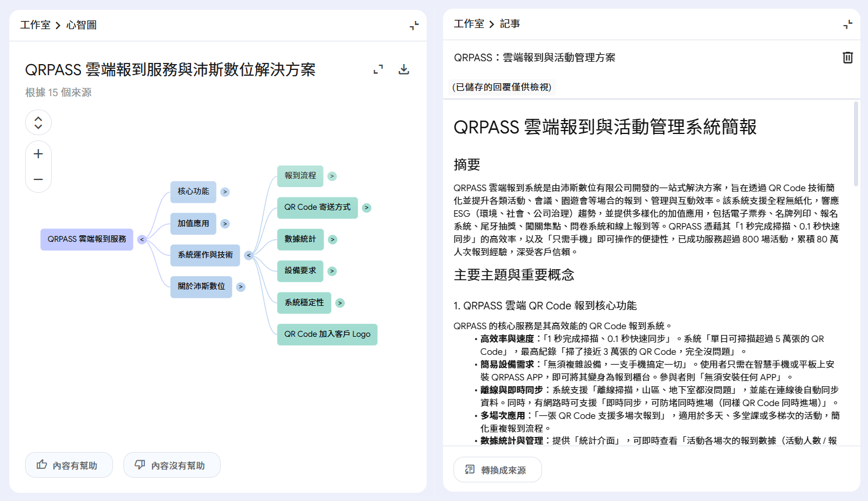The width and height of the screenshot is (868, 501).
Task: Go to 工作室 breadcrumb in notes panel
Action: 469,24
